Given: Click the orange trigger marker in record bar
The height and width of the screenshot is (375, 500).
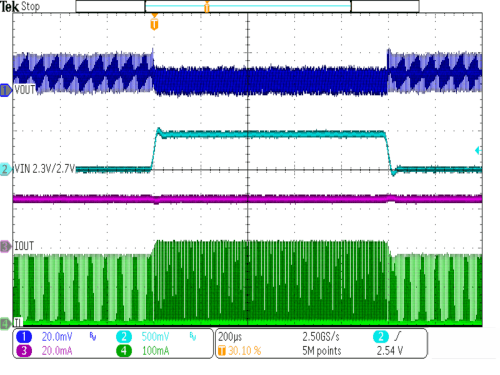Looking at the screenshot, I should (x=207, y=6).
